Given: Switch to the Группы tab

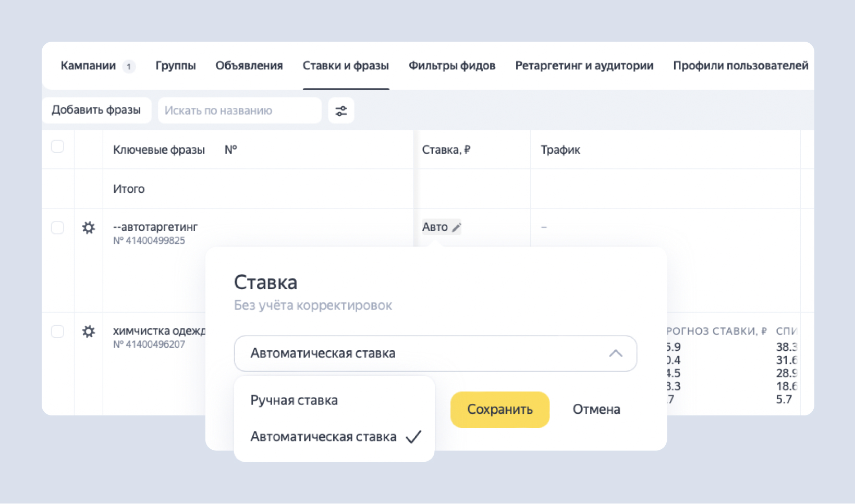Looking at the screenshot, I should click(x=176, y=66).
